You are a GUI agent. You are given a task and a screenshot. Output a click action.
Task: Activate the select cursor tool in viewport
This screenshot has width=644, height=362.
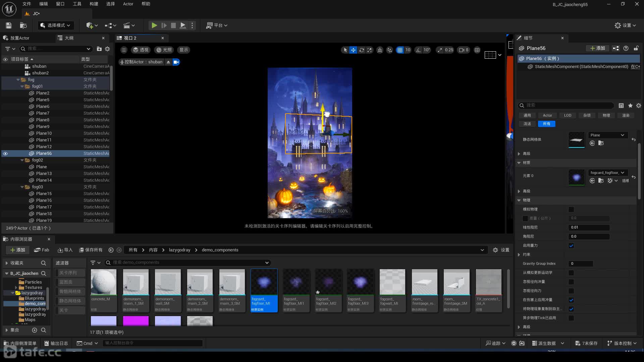pyautogui.click(x=345, y=50)
